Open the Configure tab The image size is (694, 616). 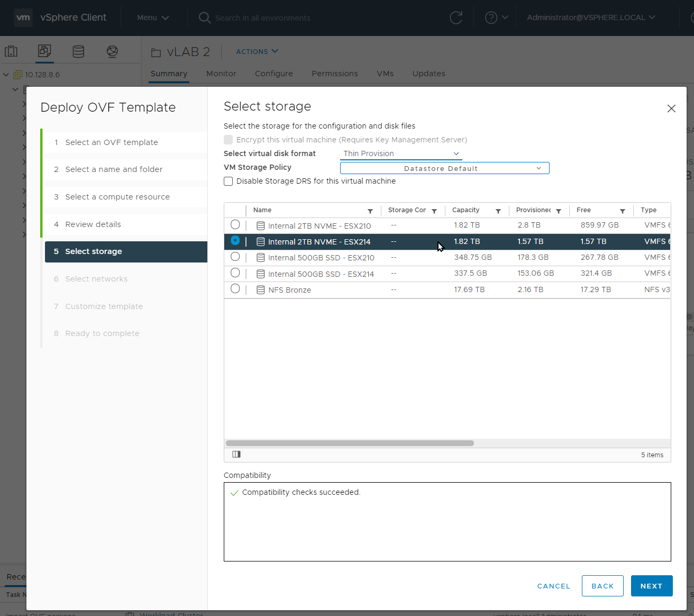coord(273,74)
